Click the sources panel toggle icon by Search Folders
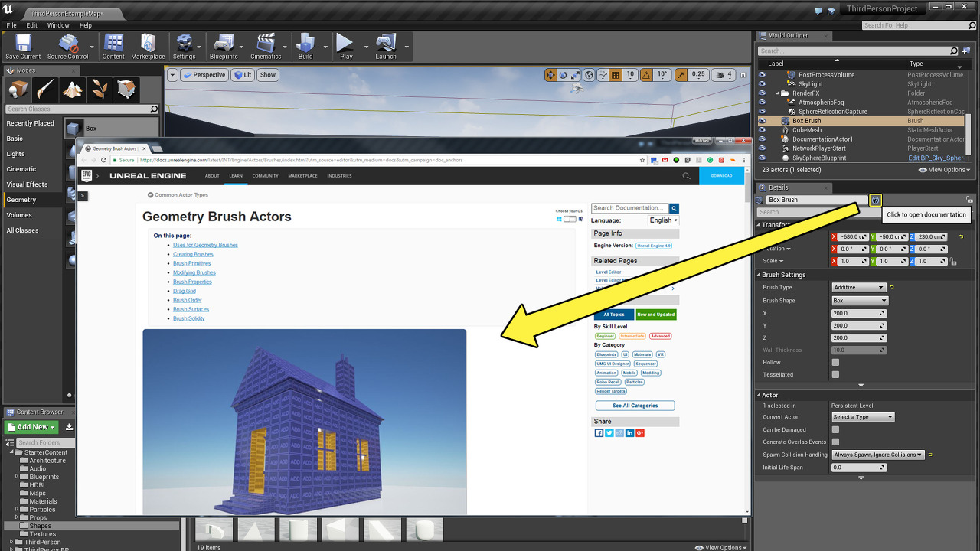This screenshot has height=551, width=980. click(x=10, y=442)
